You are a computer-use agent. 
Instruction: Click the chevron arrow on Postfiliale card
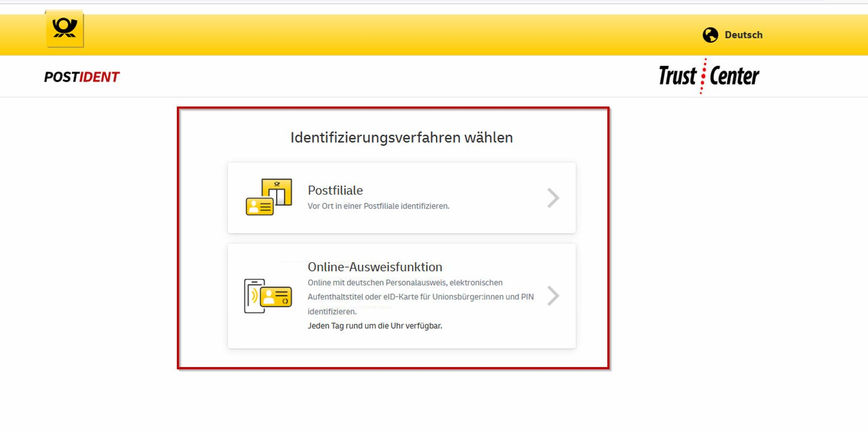(553, 198)
